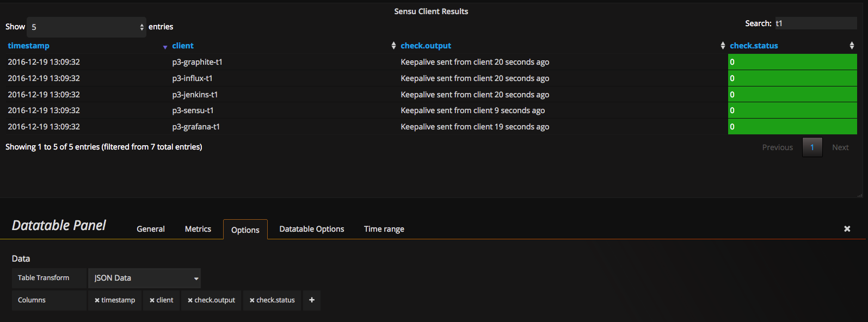Switch to the General tab

(x=151, y=229)
